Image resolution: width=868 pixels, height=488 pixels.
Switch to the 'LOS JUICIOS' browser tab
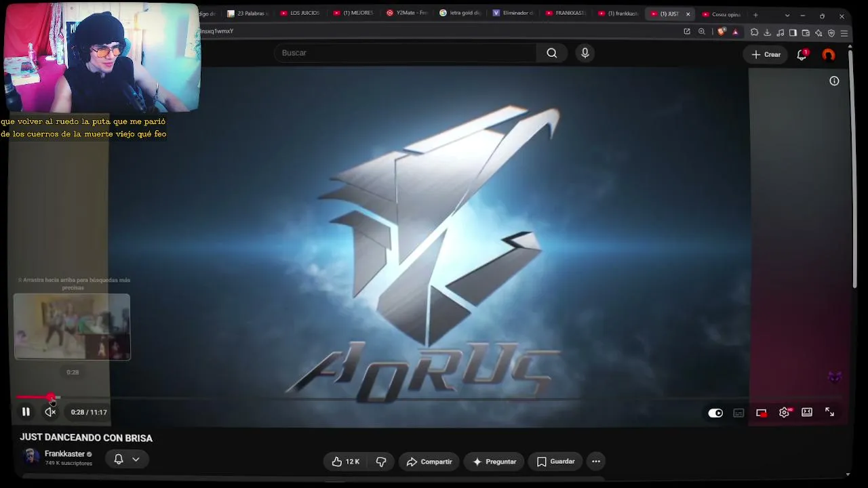[299, 14]
